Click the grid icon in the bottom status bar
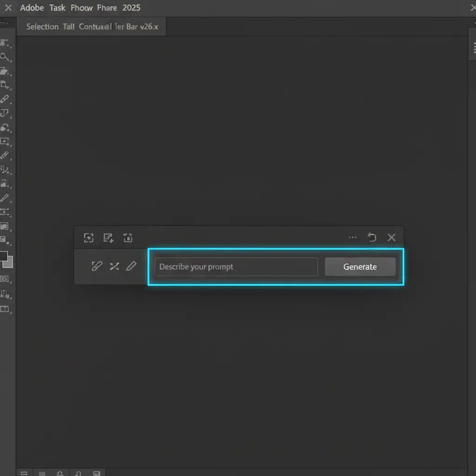The width and height of the screenshot is (476, 476). tap(42, 474)
